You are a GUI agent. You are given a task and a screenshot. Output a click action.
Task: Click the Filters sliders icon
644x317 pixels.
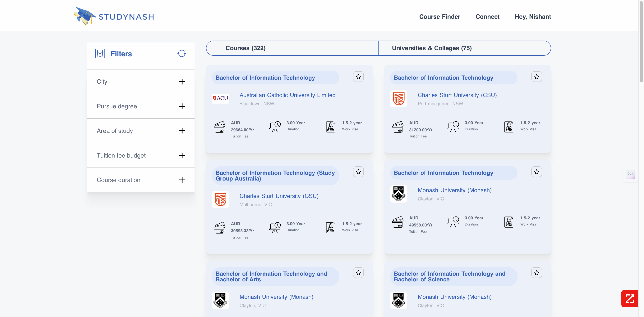pos(100,53)
